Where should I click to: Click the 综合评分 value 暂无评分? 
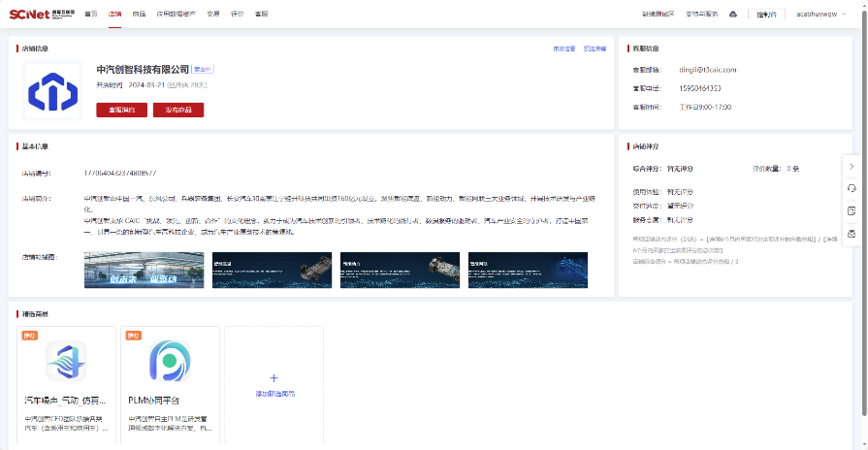click(x=680, y=169)
